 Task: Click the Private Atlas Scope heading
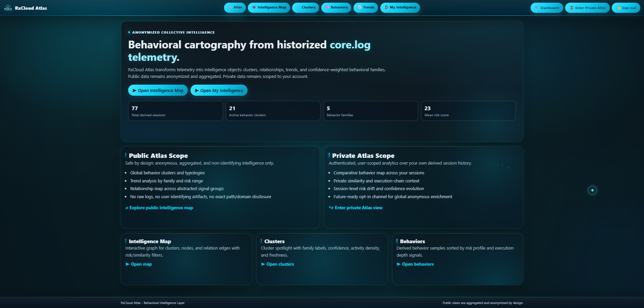coord(363,156)
